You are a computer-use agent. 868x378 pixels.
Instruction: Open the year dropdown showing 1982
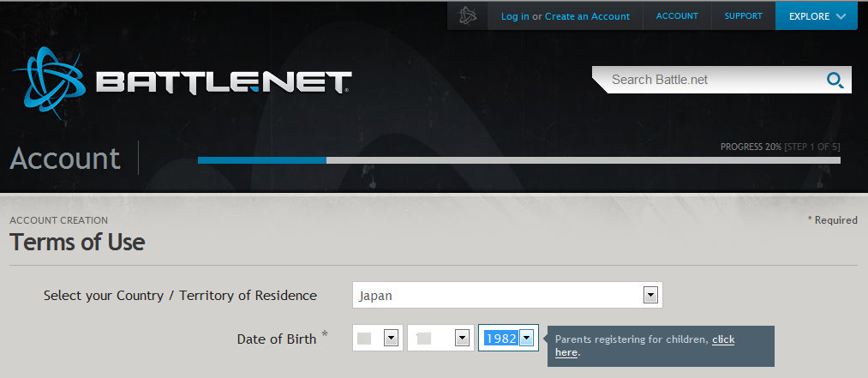509,339
